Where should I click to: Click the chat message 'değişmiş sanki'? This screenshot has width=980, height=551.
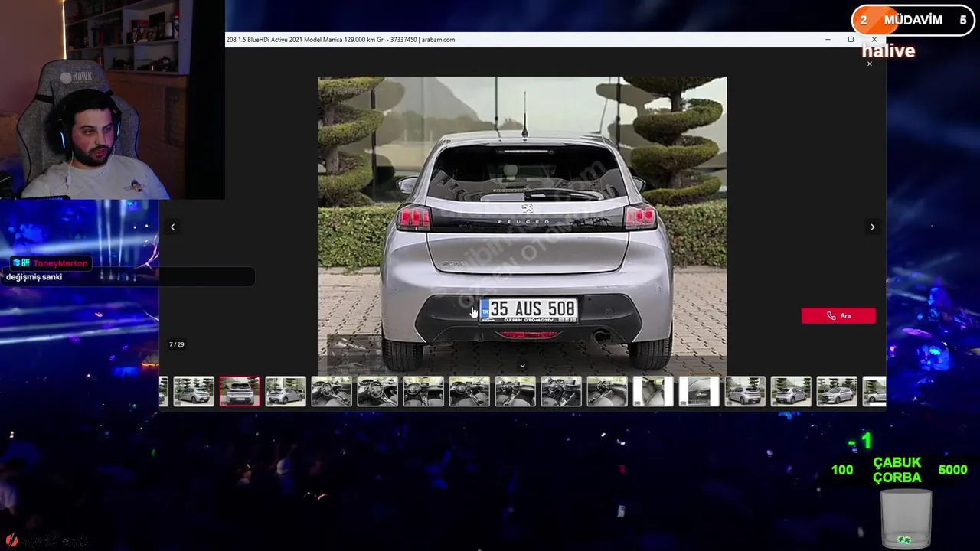[34, 277]
